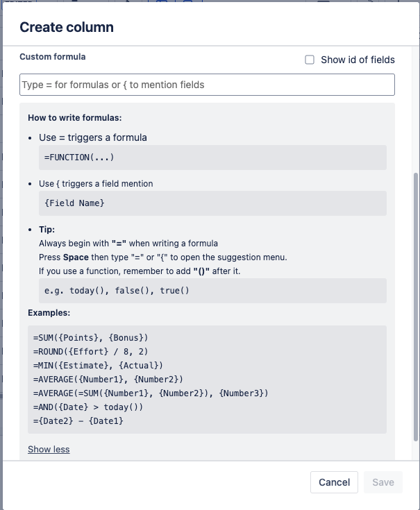Click the Save button

383,482
